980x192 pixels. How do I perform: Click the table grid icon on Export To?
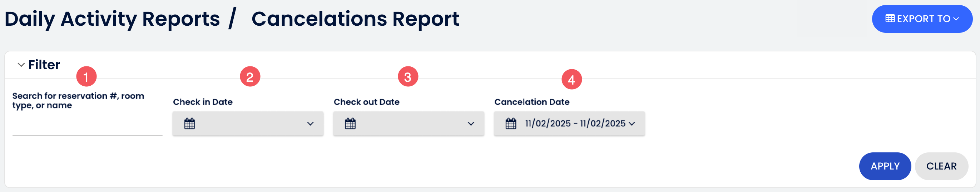(890, 19)
